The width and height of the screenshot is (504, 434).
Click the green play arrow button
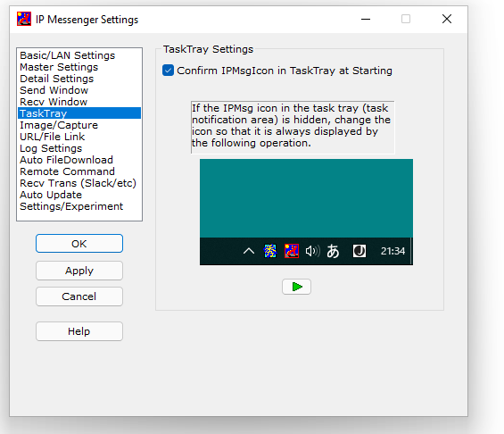point(296,287)
